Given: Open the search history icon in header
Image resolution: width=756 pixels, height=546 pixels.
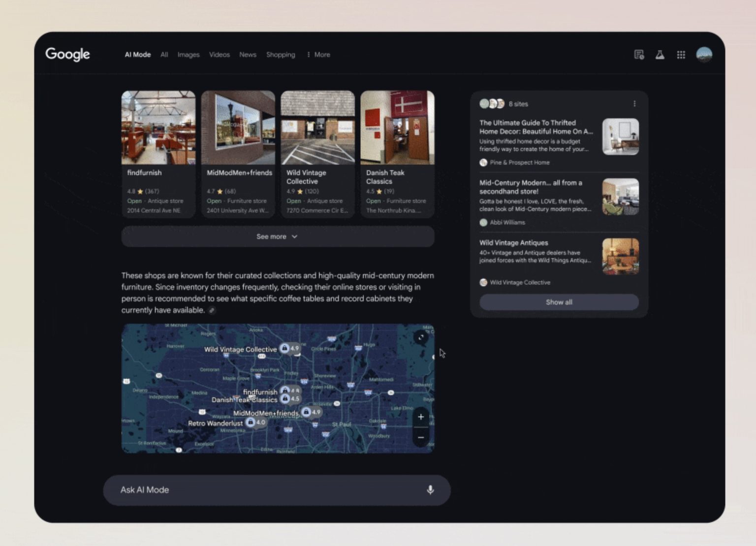Looking at the screenshot, I should pyautogui.click(x=639, y=55).
